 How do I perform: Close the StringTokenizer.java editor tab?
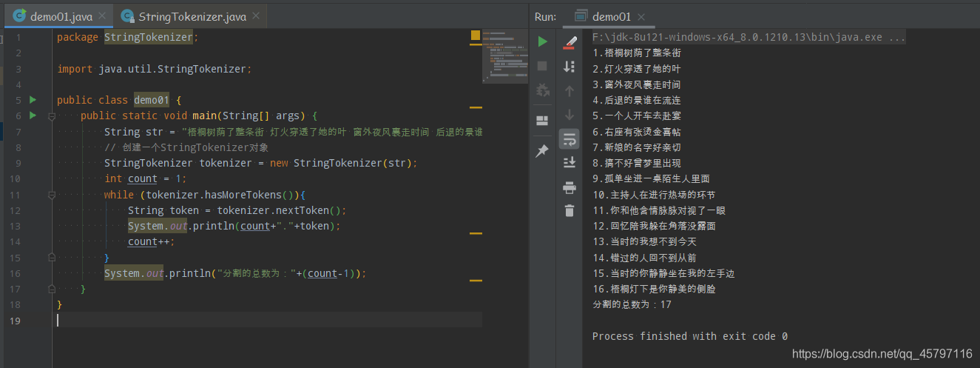256,16
